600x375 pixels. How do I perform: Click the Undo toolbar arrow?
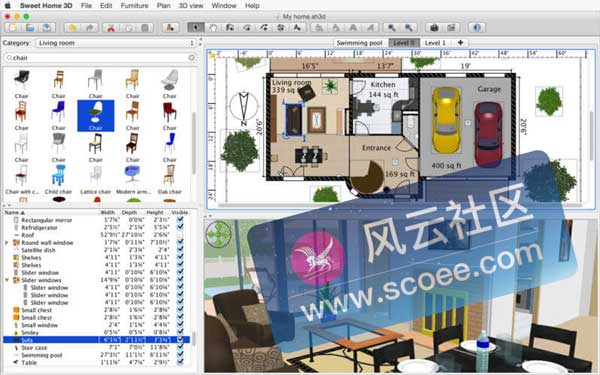[x=72, y=28]
